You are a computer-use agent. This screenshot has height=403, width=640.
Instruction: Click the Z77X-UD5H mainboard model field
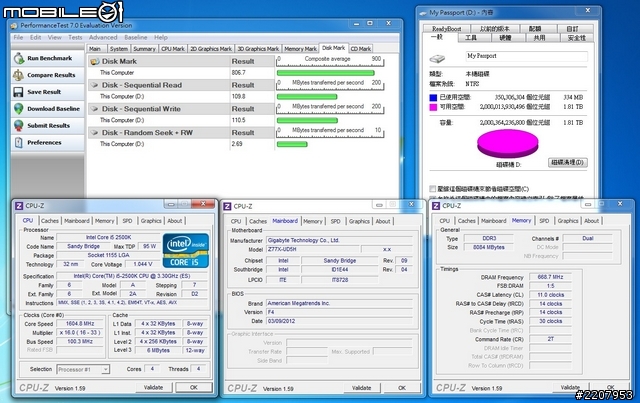pyautogui.click(x=313, y=249)
